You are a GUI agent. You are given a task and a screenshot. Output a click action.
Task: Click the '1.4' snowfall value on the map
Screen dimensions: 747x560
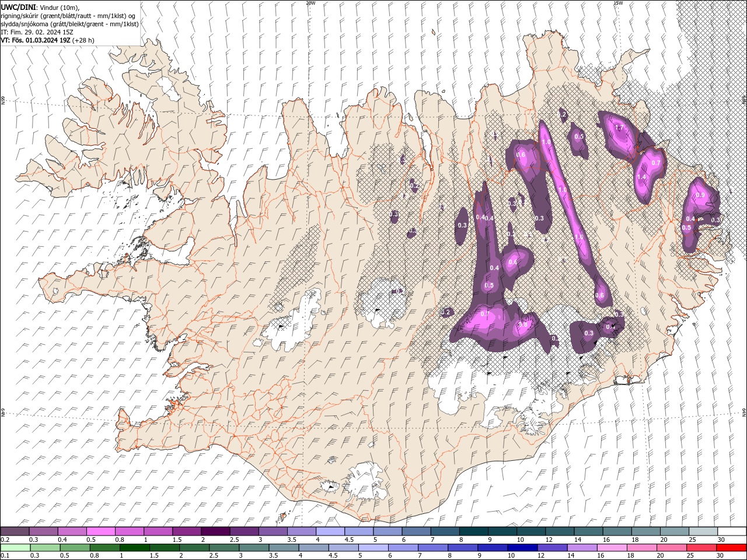click(x=642, y=177)
